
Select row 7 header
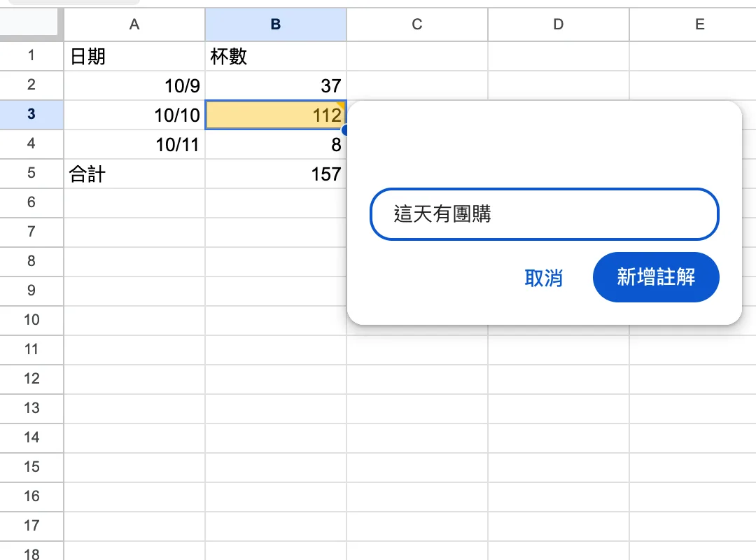31,232
